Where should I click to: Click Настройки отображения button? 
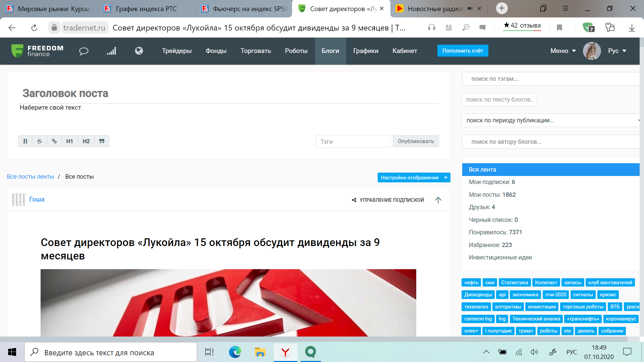410,178
